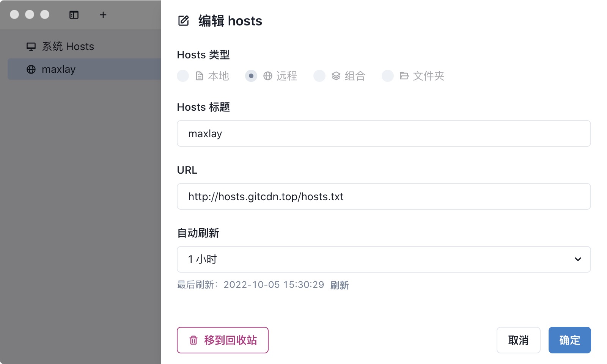Click the globe icon beside maxlay
Screen dimensions: 607x364
coord(31,69)
